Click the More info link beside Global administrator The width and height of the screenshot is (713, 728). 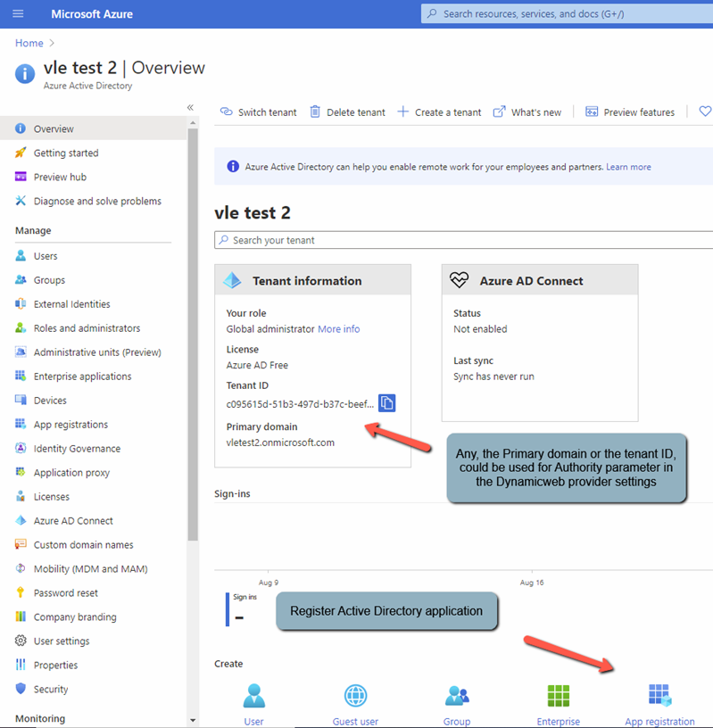(339, 329)
